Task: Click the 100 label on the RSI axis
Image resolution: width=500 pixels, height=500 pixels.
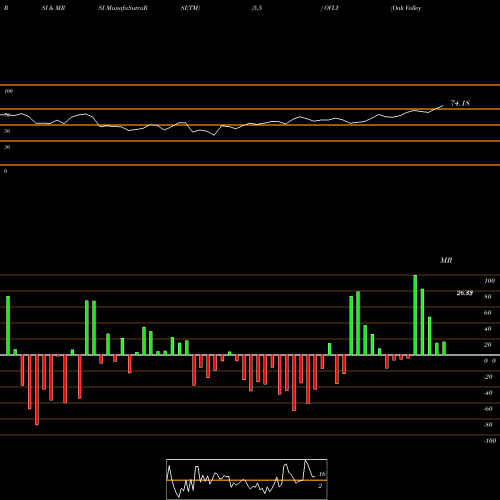Action: 8,91
